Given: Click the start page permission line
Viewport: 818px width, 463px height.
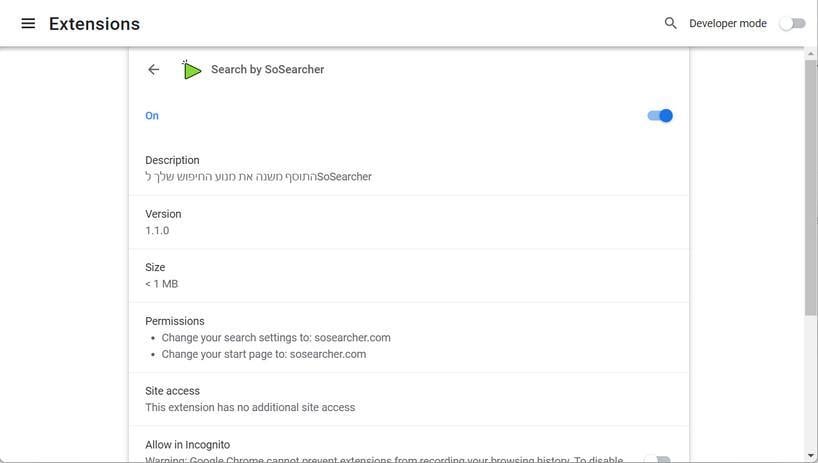Looking at the screenshot, I should pyautogui.click(x=264, y=354).
